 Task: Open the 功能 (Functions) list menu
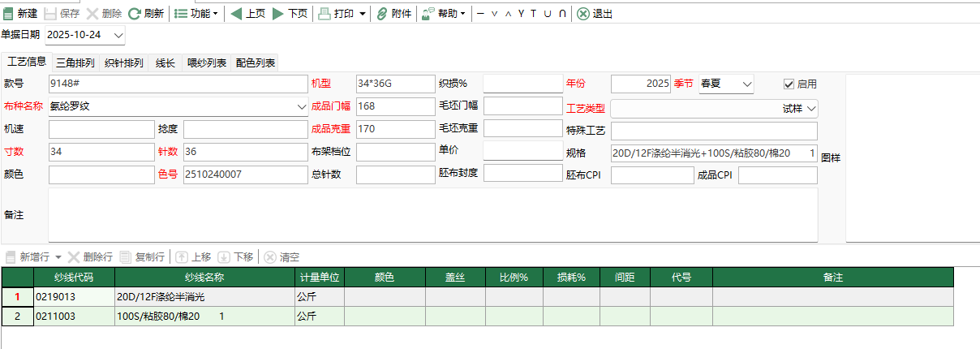click(x=196, y=14)
